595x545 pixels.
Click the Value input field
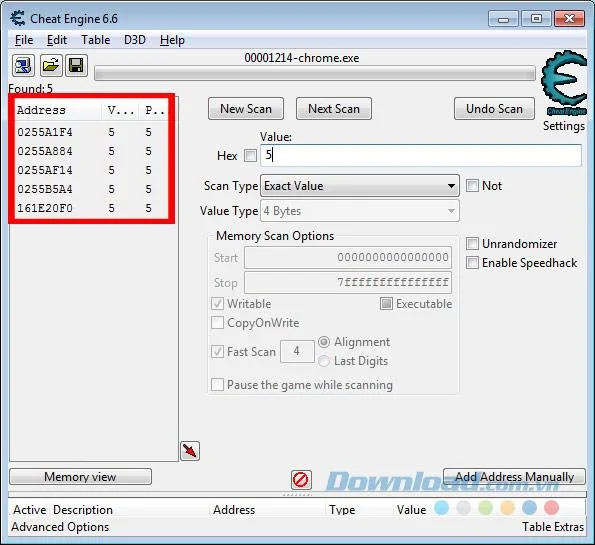pos(421,155)
